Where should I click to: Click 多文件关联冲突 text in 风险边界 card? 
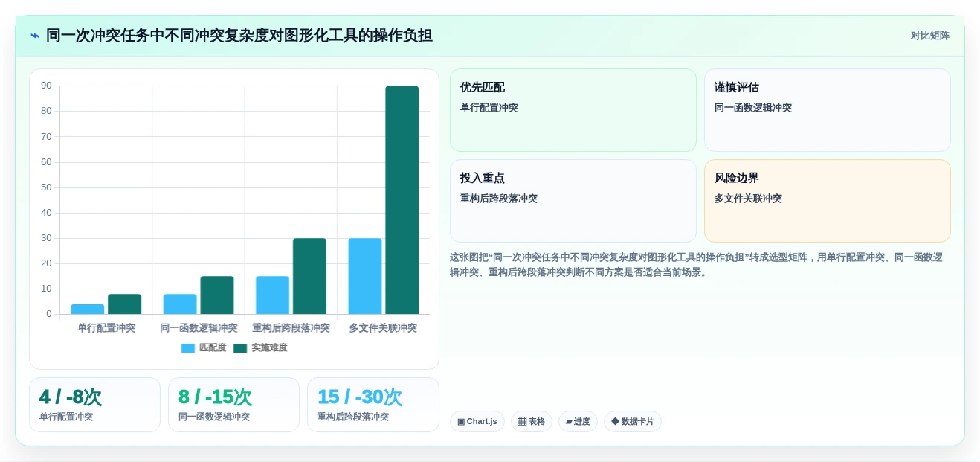click(x=748, y=199)
